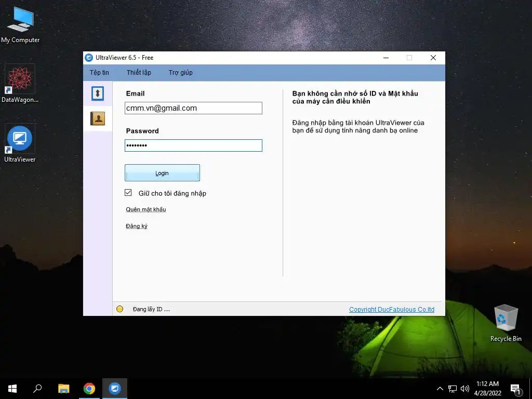
Task: Click the Đang lấy ID status text
Action: point(151,309)
